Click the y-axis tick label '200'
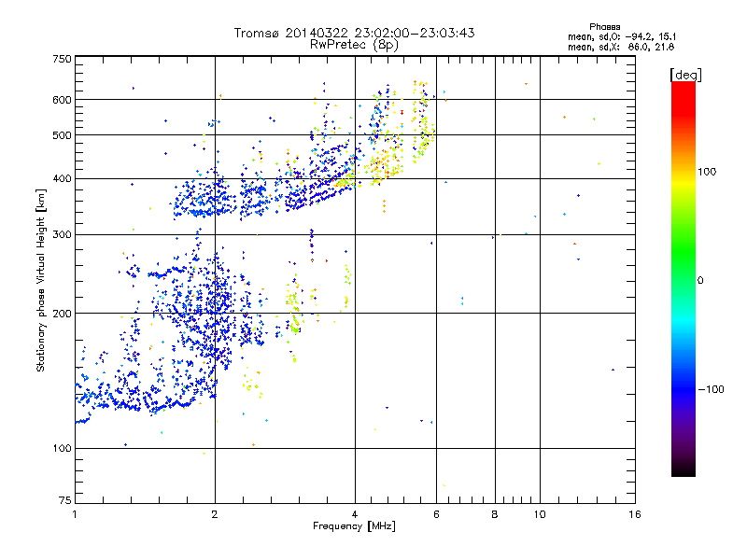The width and height of the screenshot is (747, 560). pyautogui.click(x=63, y=314)
